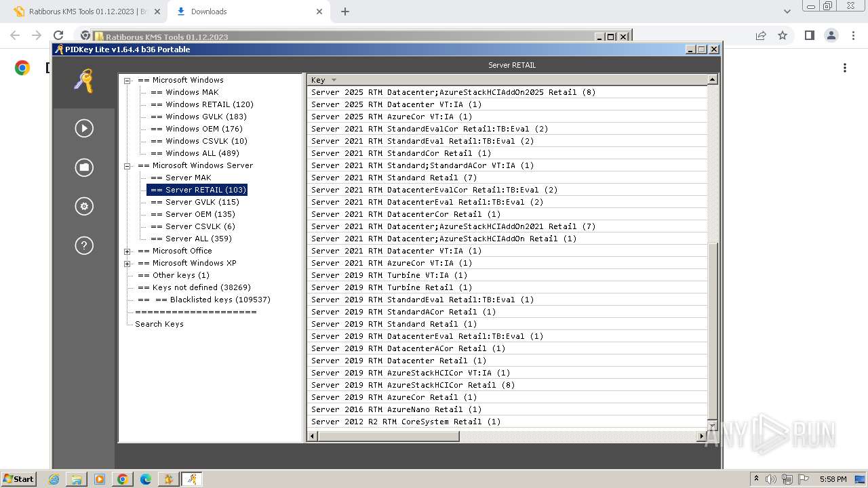Select Windows RETAIL (120) tree item
This screenshot has height=488, width=868.
tap(201, 104)
